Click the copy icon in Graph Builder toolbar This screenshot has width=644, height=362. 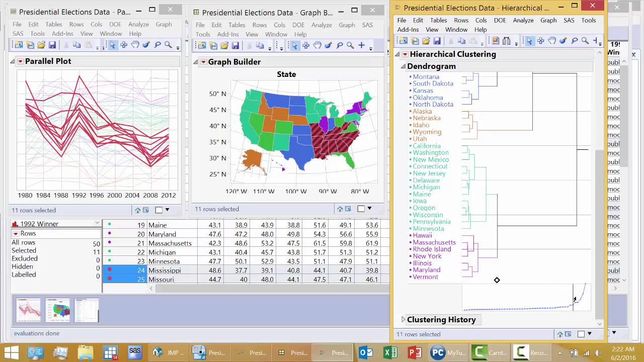pos(260,45)
